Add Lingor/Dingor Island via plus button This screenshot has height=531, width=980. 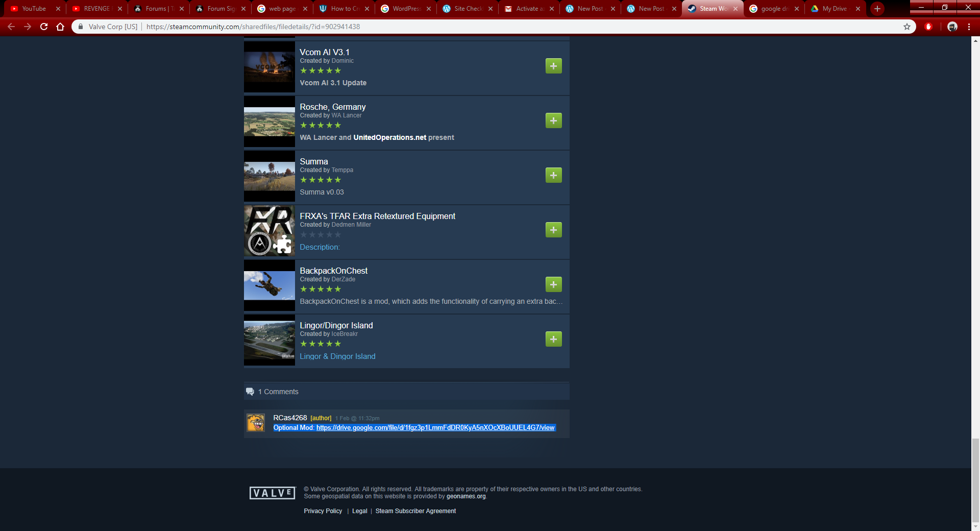click(x=553, y=339)
